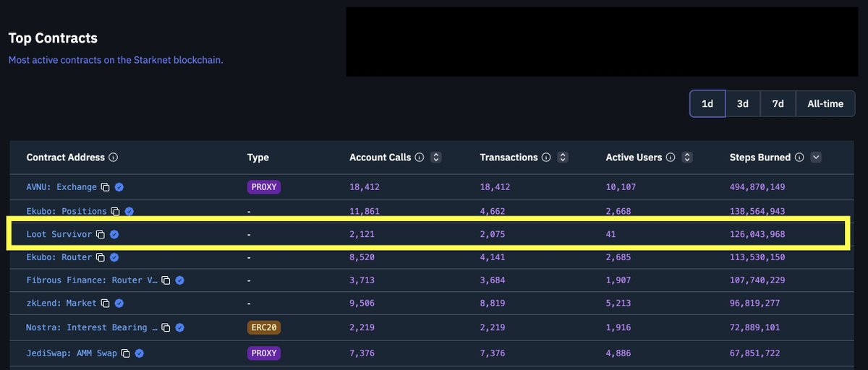Screen dimensions: 868x370
Task: Click verified badge next to AVNU: Exchange
Action: [x=119, y=187]
